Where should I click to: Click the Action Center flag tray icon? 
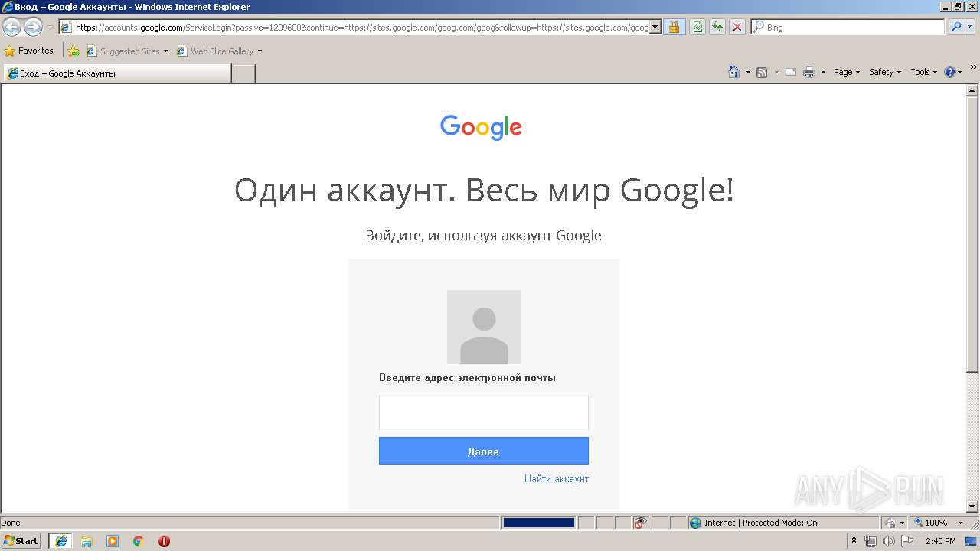(x=908, y=541)
